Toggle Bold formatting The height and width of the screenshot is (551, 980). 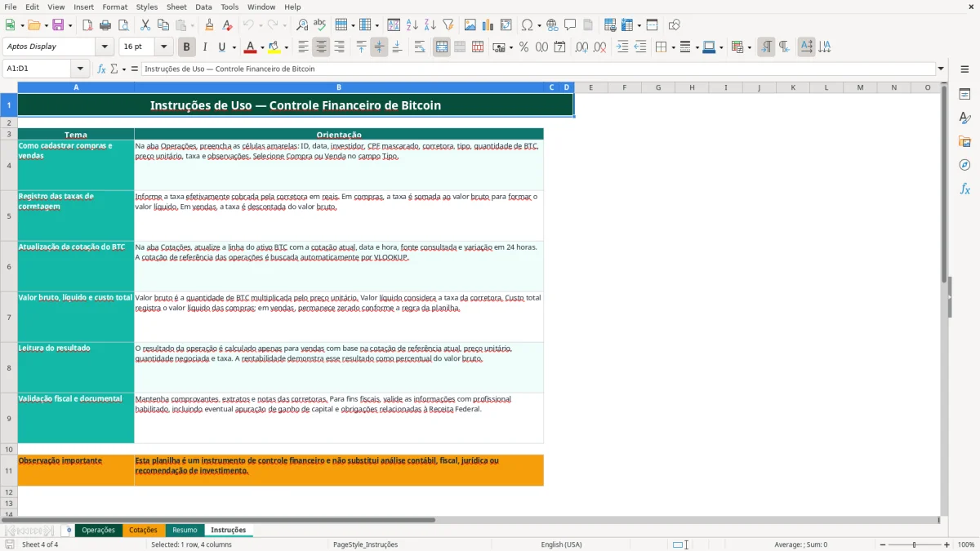(x=187, y=47)
